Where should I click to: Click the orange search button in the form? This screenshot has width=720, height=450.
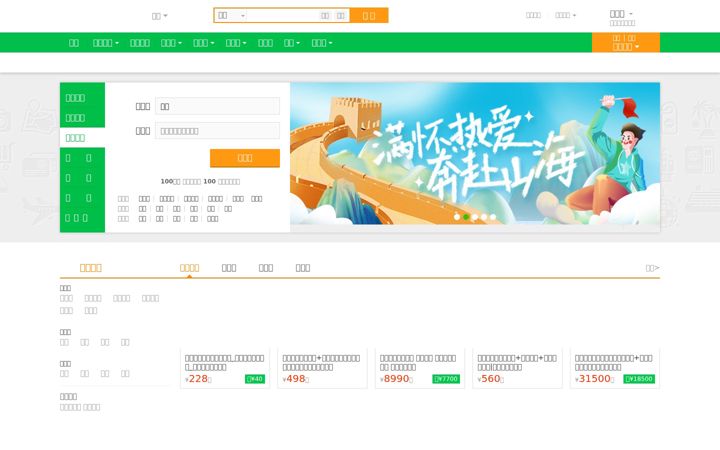[x=245, y=158]
